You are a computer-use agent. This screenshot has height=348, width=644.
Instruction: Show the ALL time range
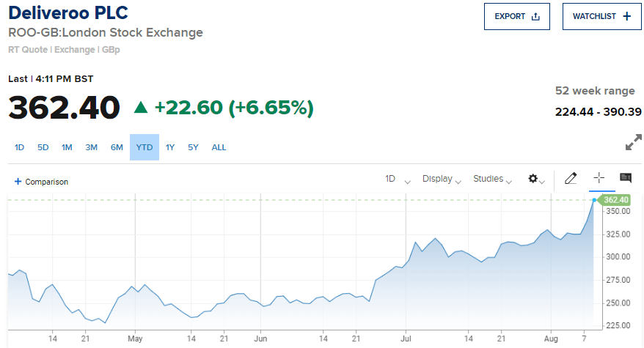[x=219, y=147]
